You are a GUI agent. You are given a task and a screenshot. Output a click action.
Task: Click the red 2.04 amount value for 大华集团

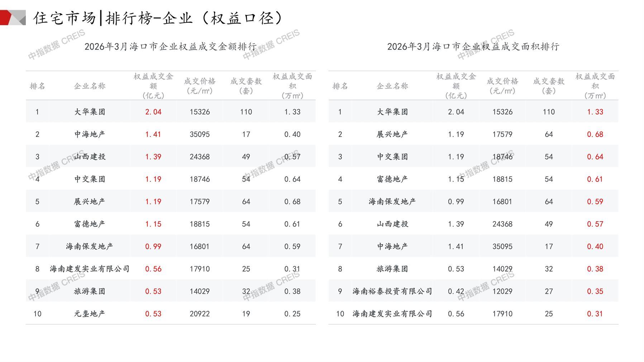153,112
